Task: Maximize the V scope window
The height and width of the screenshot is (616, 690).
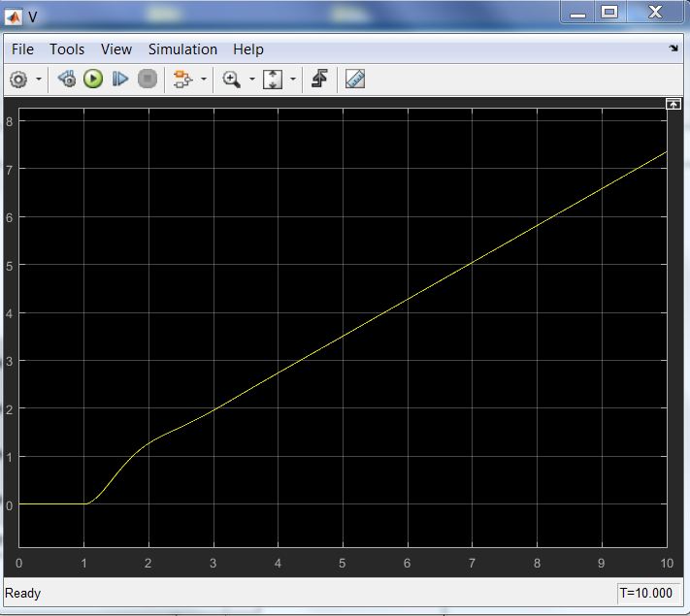Action: 609,12
